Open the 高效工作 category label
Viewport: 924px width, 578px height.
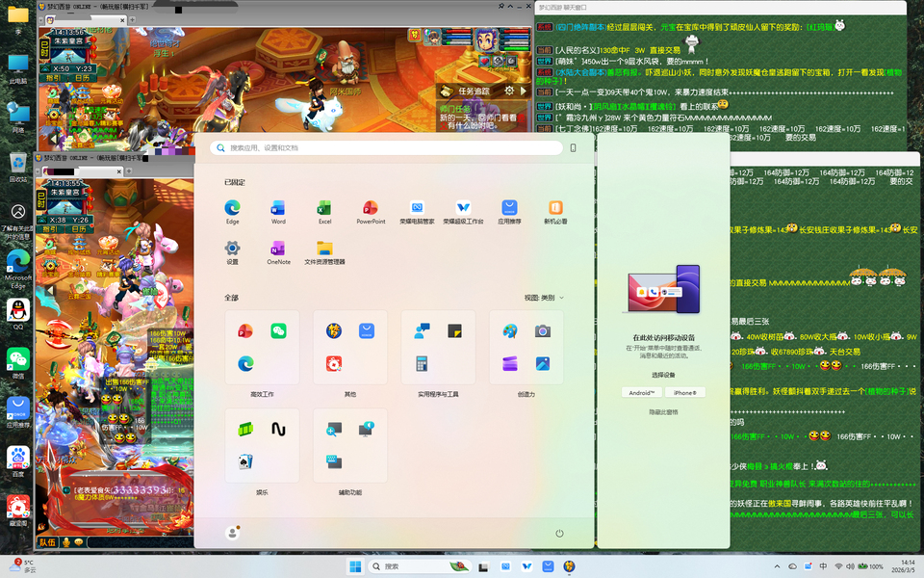pyautogui.click(x=262, y=394)
